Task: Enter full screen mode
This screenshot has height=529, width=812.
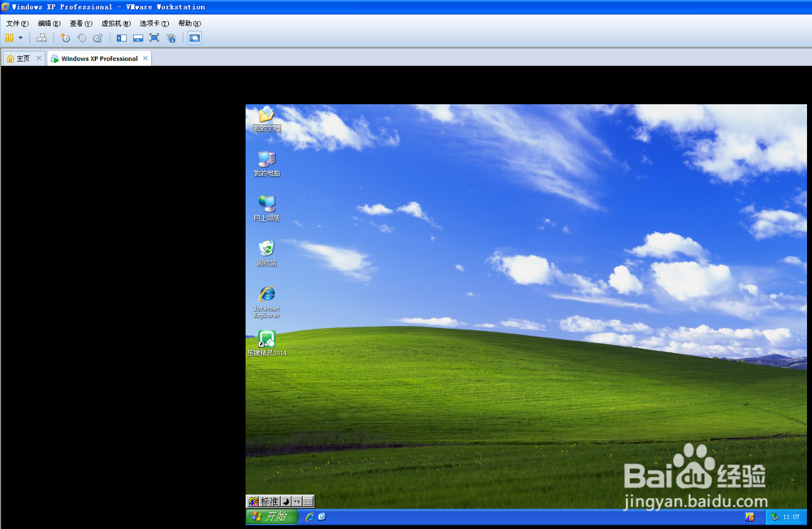Action: pyautogui.click(x=154, y=38)
